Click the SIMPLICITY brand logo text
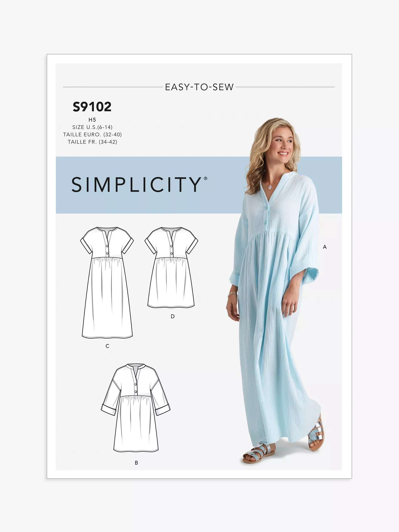Viewport: 399px width, 532px height. coord(136,185)
